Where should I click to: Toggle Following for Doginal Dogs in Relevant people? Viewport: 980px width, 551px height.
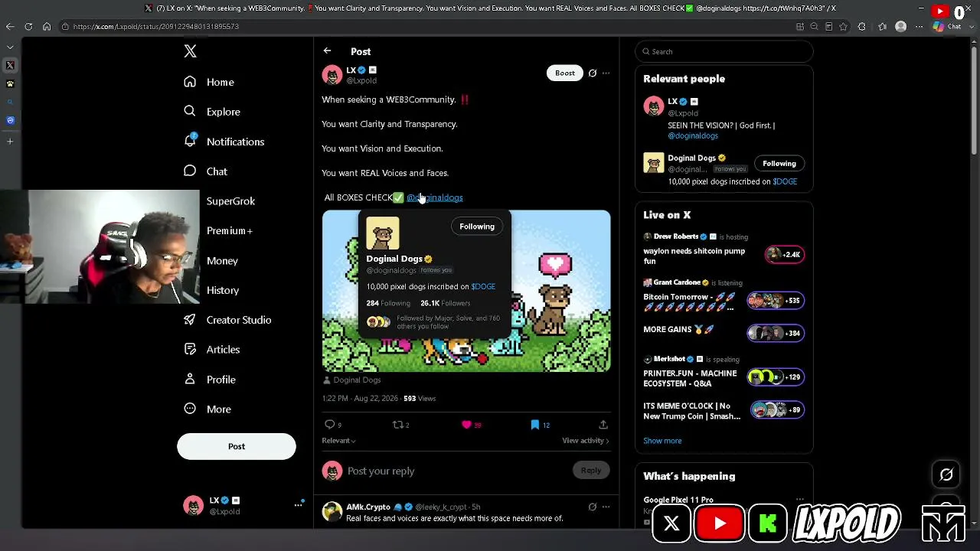tap(779, 163)
